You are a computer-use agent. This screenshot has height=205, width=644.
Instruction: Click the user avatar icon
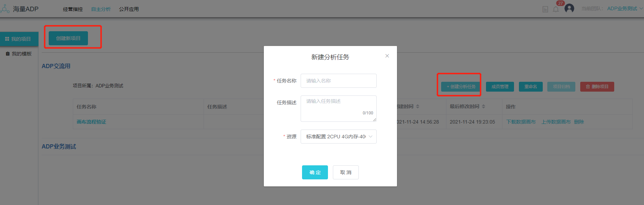569,8
